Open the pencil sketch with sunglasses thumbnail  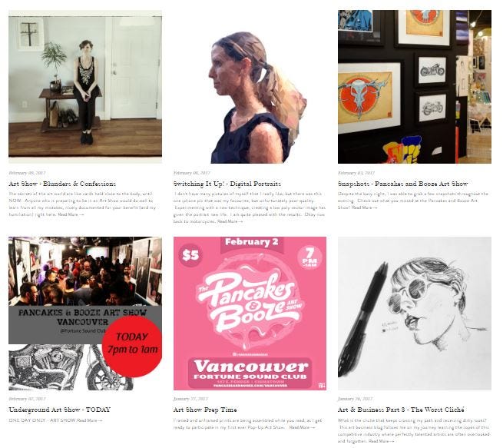(415, 314)
